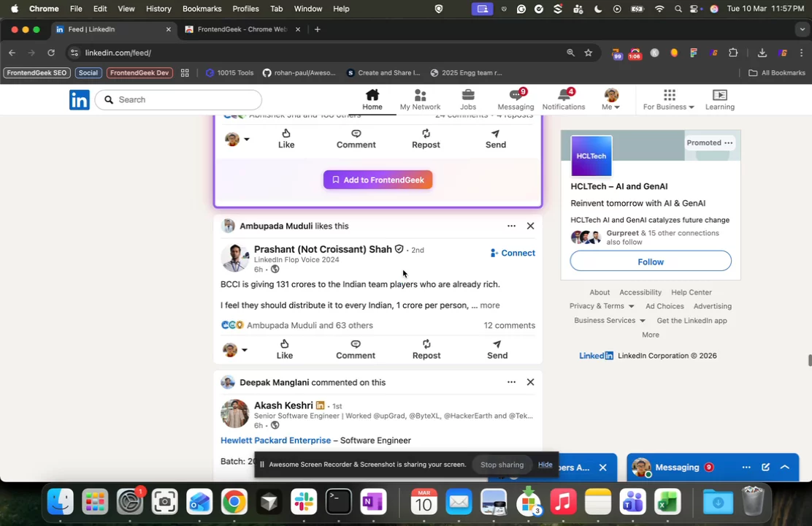Open more options on Ambupada Muduli post
This screenshot has width=812, height=526.
click(511, 226)
